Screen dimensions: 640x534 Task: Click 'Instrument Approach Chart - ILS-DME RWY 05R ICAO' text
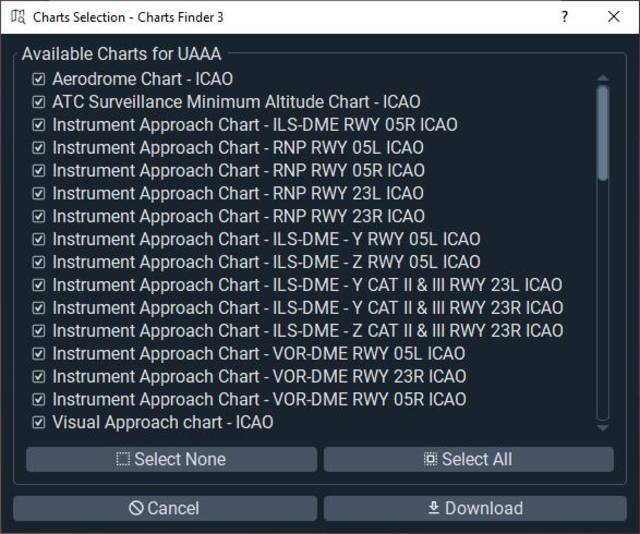[255, 125]
